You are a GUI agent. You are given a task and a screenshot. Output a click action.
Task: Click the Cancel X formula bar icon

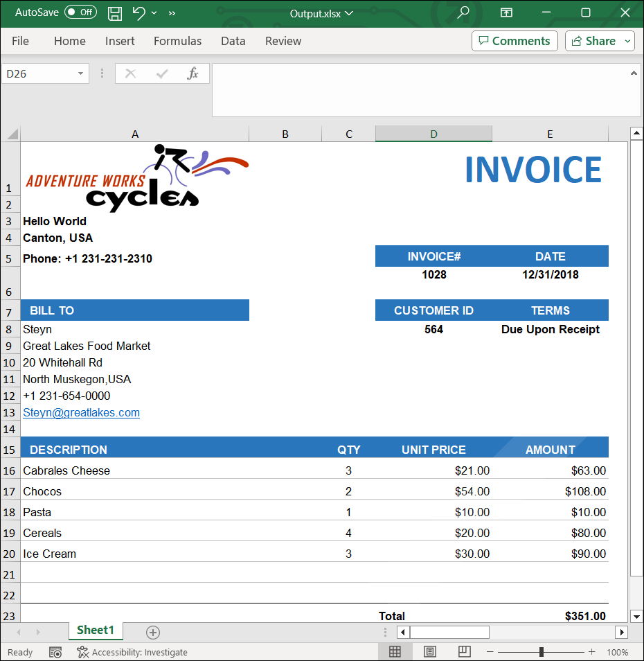131,73
